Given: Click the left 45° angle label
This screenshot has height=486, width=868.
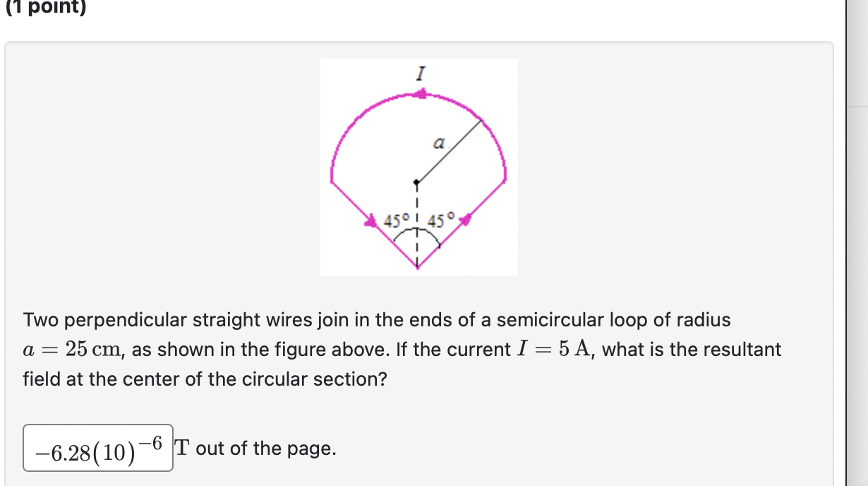Looking at the screenshot, I should click(x=397, y=221).
